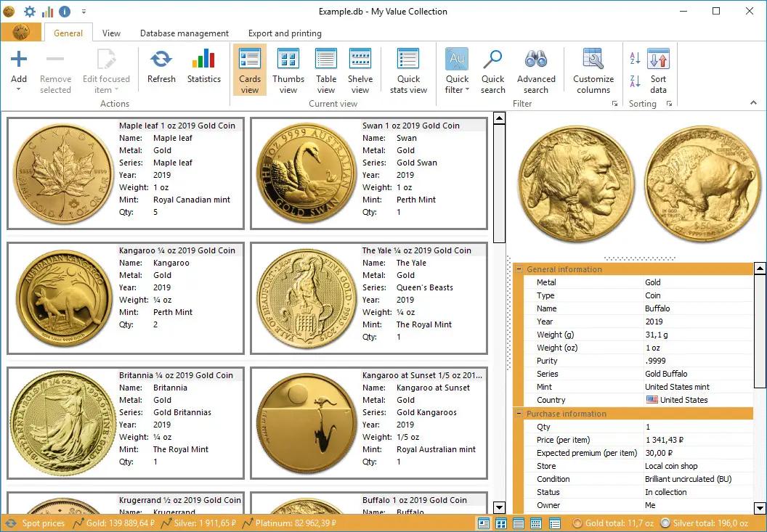Select the Maple leaf 1 oz coin card
Image resolution: width=767 pixels, height=532 pixels.
coord(126,173)
